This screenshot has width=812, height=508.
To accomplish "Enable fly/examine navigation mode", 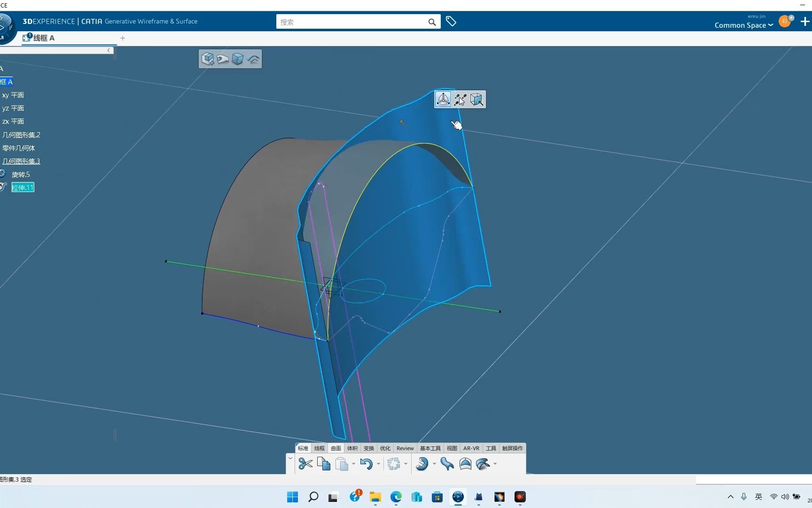I will tap(476, 99).
